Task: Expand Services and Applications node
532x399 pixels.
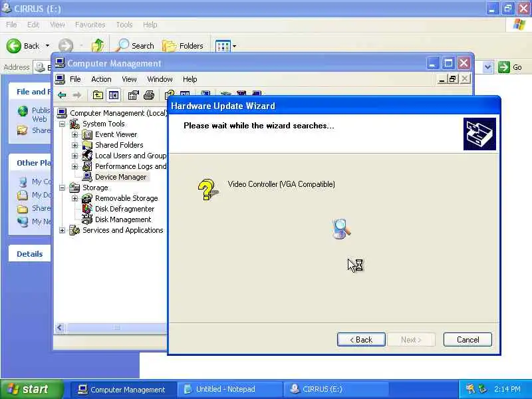Action: click(x=62, y=230)
